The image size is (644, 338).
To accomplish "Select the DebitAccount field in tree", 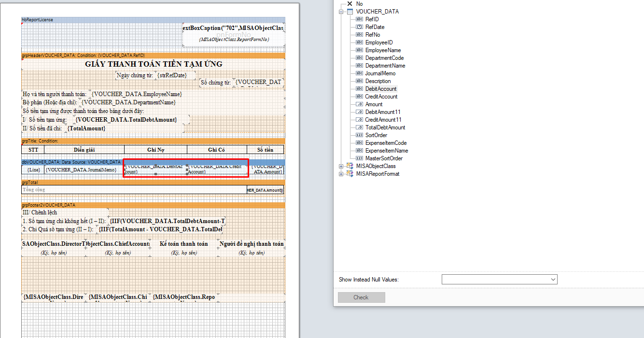I will 380,89.
